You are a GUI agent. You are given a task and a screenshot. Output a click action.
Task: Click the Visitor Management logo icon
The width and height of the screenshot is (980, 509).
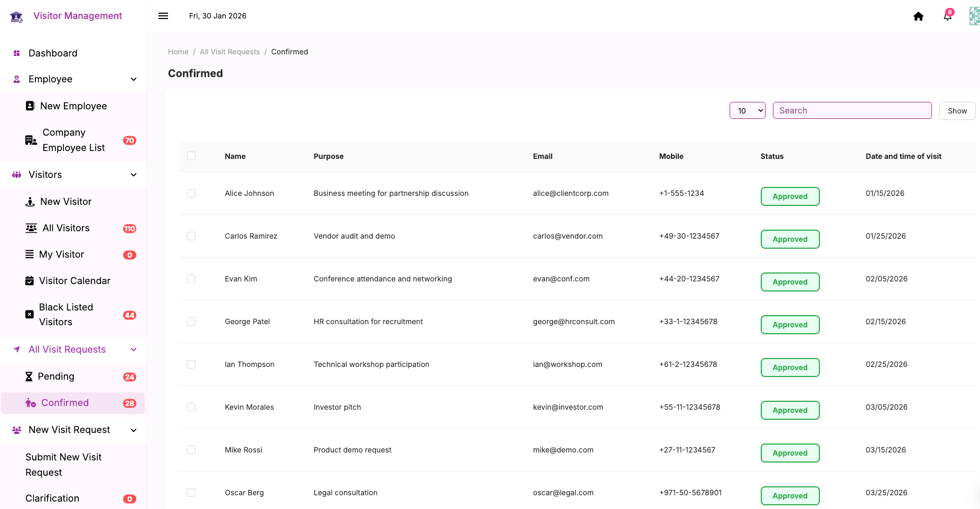point(16,17)
